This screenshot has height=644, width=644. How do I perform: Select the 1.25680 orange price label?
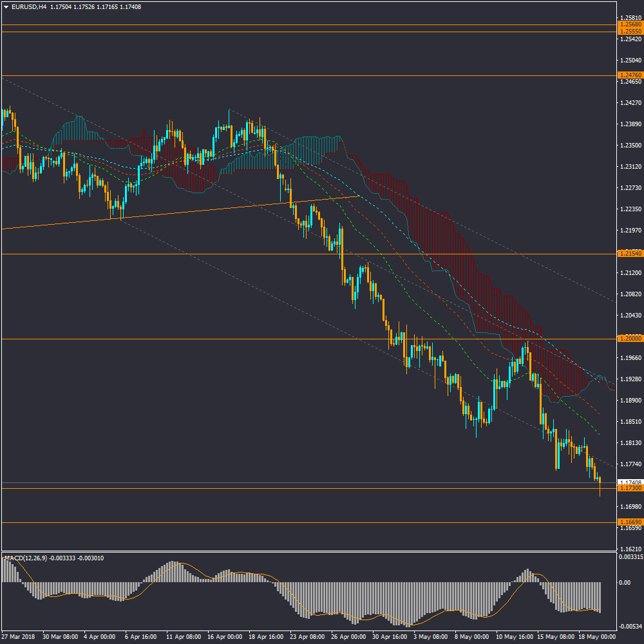pyautogui.click(x=629, y=25)
